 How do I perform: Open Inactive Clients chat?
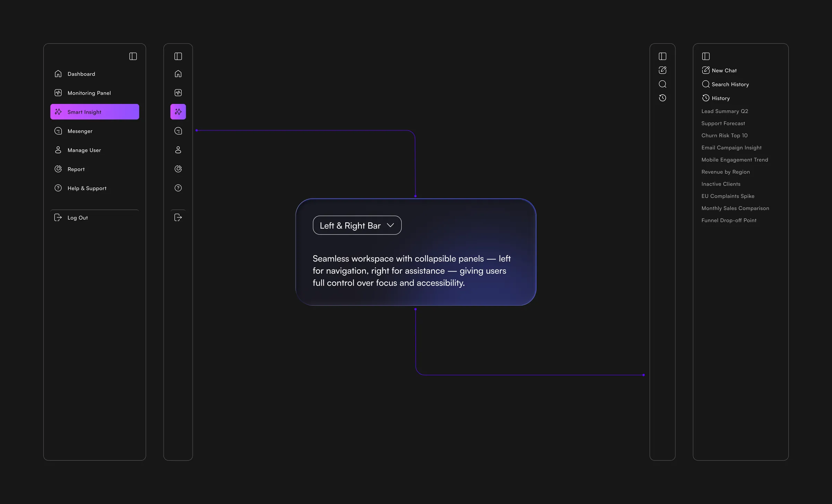pos(721,184)
